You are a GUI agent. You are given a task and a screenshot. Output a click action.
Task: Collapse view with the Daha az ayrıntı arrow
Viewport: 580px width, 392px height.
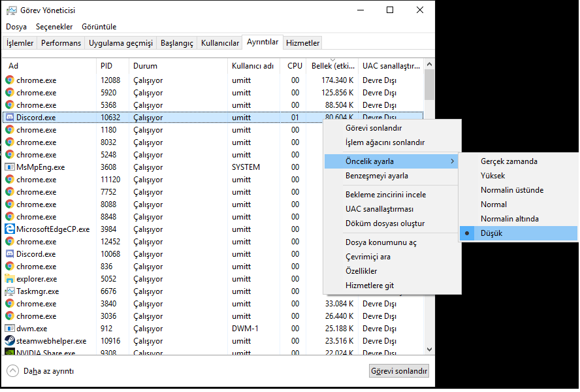coord(12,371)
